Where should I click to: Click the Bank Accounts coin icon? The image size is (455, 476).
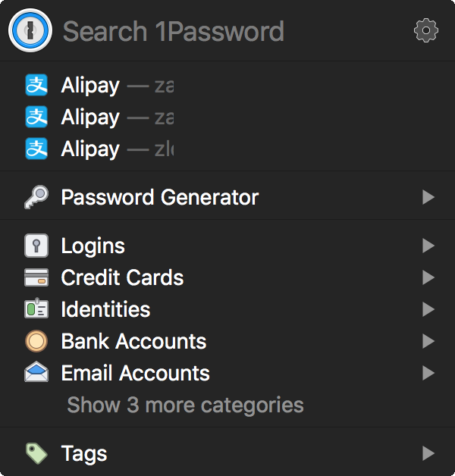tap(36, 341)
